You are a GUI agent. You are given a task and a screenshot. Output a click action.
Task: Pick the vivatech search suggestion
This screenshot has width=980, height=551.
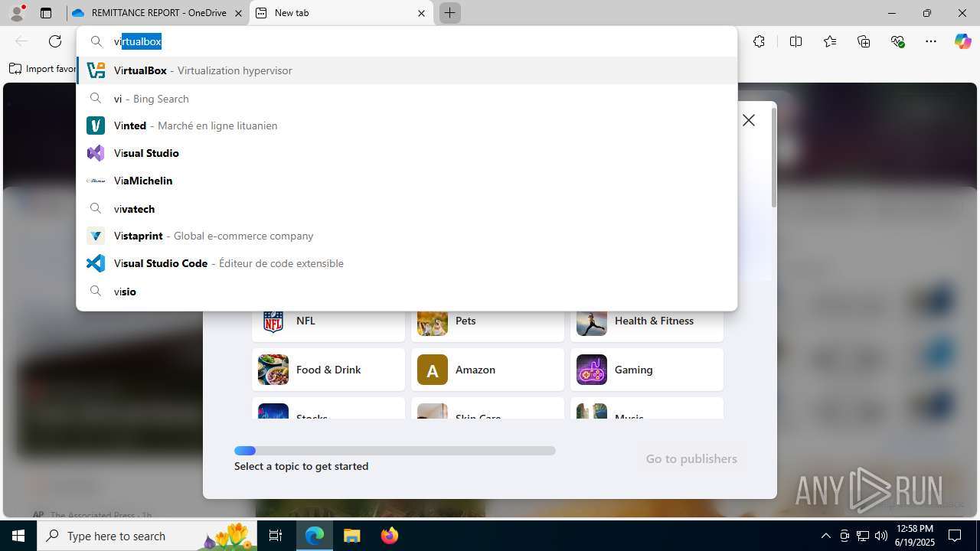(x=407, y=209)
